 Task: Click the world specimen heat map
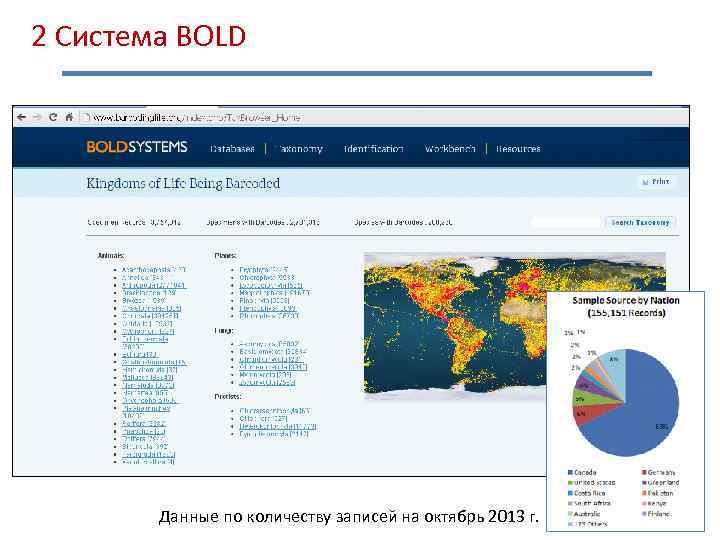click(x=514, y=324)
